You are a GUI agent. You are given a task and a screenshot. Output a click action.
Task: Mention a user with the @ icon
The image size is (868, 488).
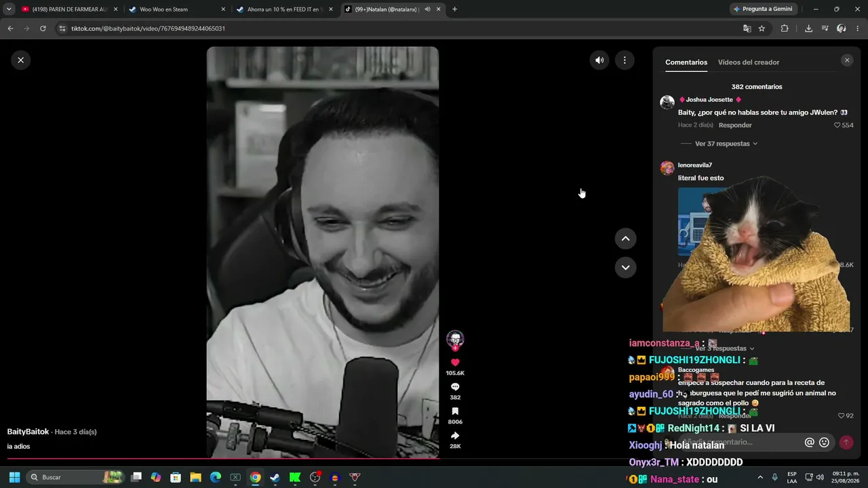[809, 443]
